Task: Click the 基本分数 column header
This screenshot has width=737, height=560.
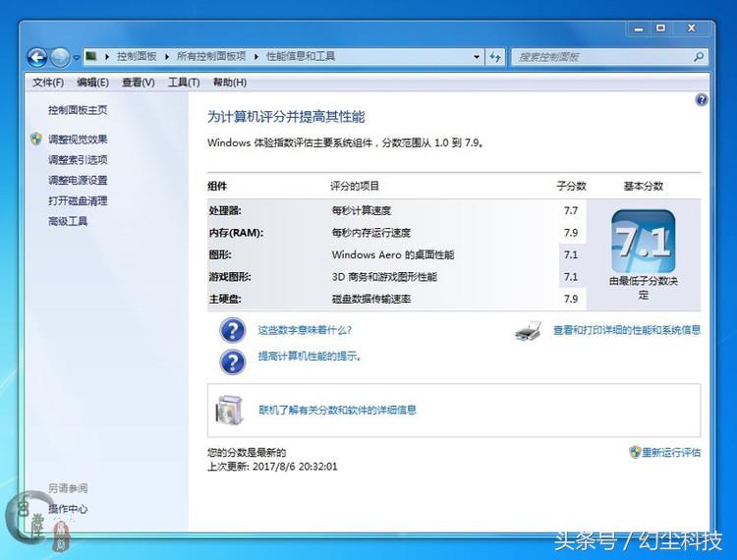Action: [x=644, y=186]
